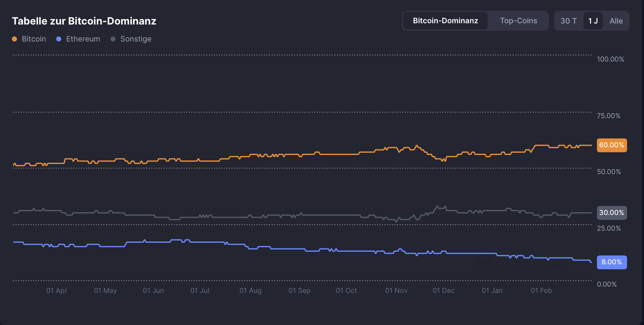Click the 01 May date label
The height and width of the screenshot is (325, 644).
click(x=105, y=291)
